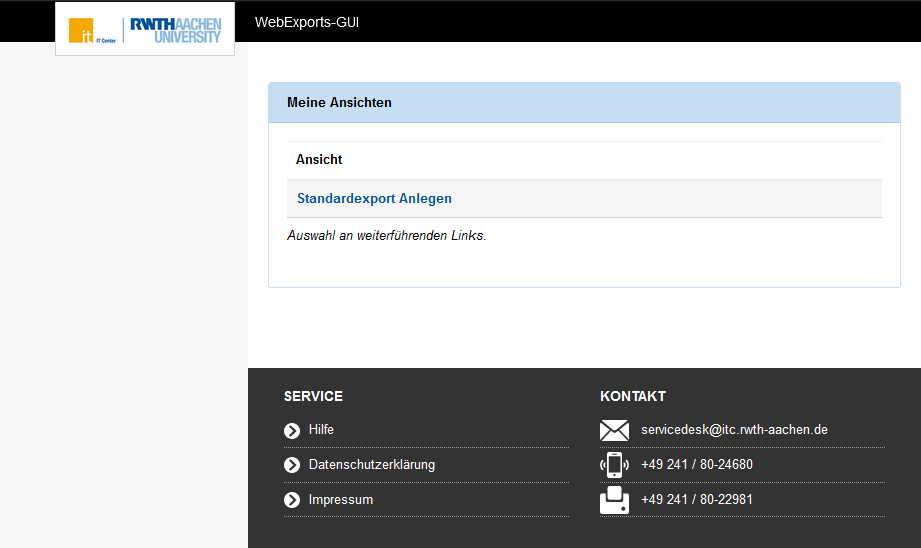Click the envelope email icon
The height and width of the screenshot is (548, 921).
tap(614, 431)
